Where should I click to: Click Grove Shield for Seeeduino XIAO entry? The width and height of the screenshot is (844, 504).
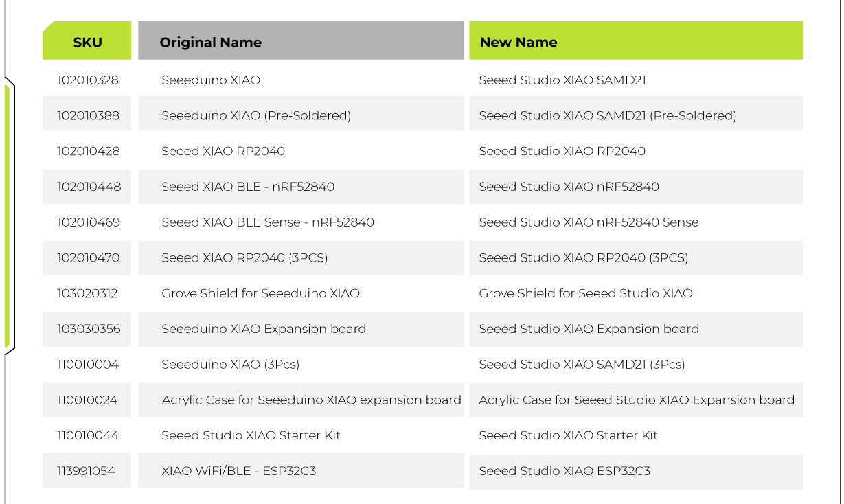point(260,294)
